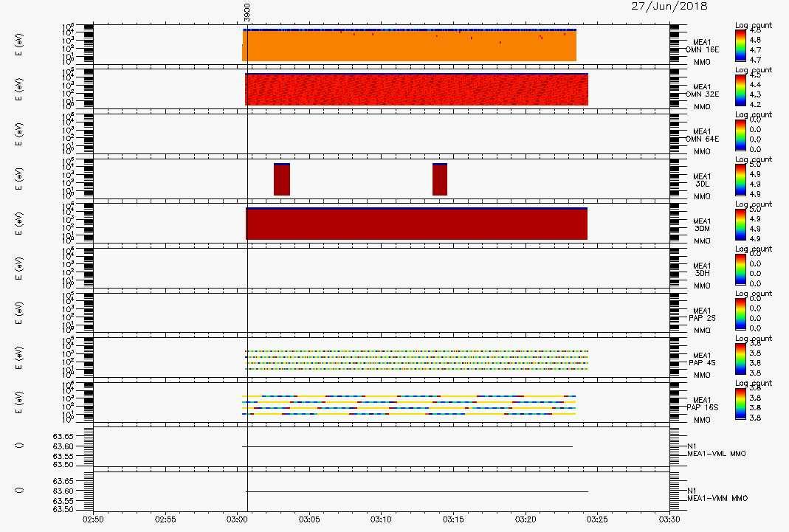Click the first dark red block in 3DL panel
The image size is (789, 532).
281,179
